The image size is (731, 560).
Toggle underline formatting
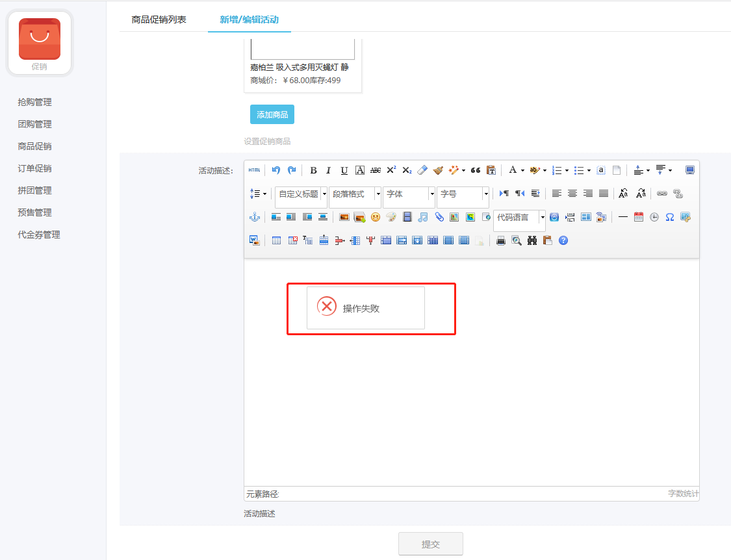(344, 170)
